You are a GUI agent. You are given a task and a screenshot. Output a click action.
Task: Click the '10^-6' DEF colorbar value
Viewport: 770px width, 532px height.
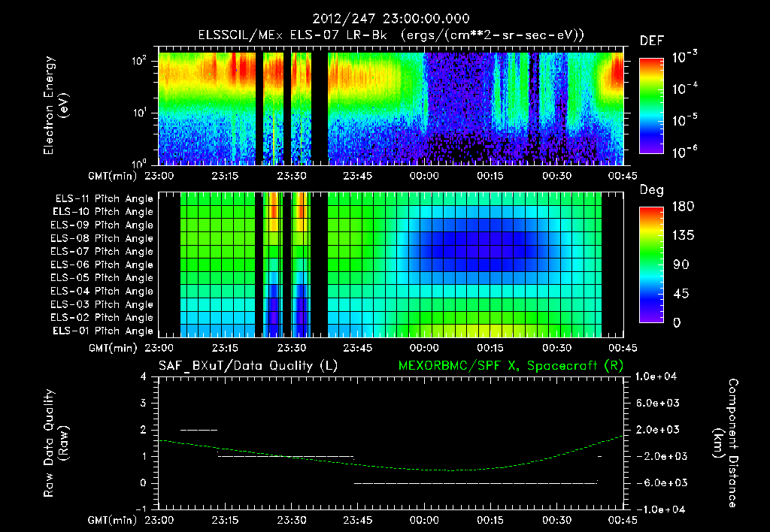(684, 152)
